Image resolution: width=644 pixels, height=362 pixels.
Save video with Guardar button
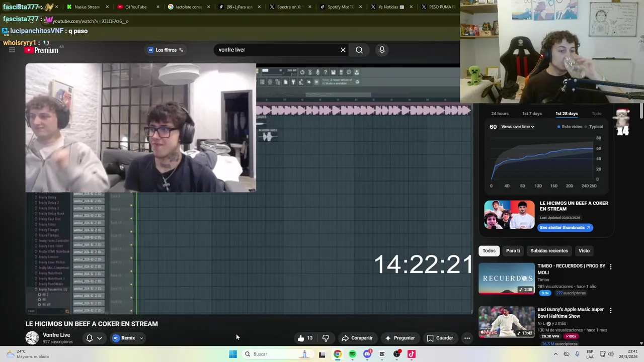440,338
